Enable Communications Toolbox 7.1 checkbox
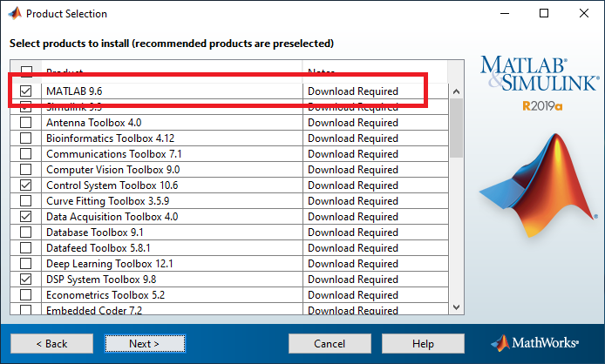 click(x=26, y=154)
